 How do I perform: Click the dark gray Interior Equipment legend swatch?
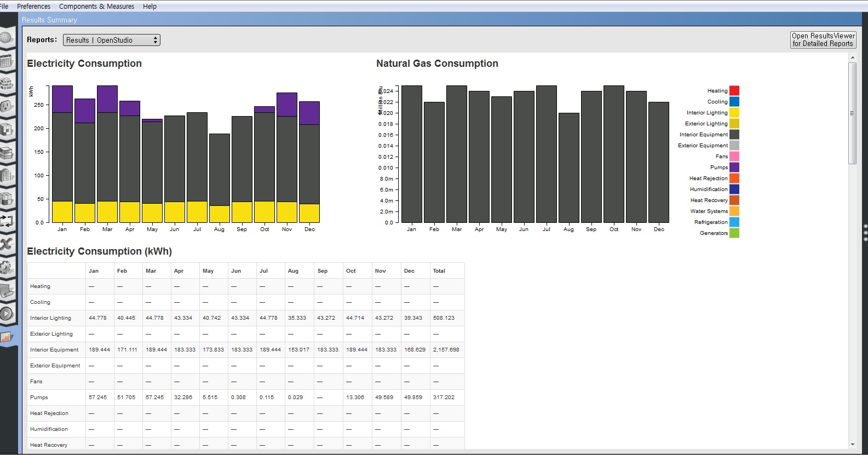click(x=734, y=135)
